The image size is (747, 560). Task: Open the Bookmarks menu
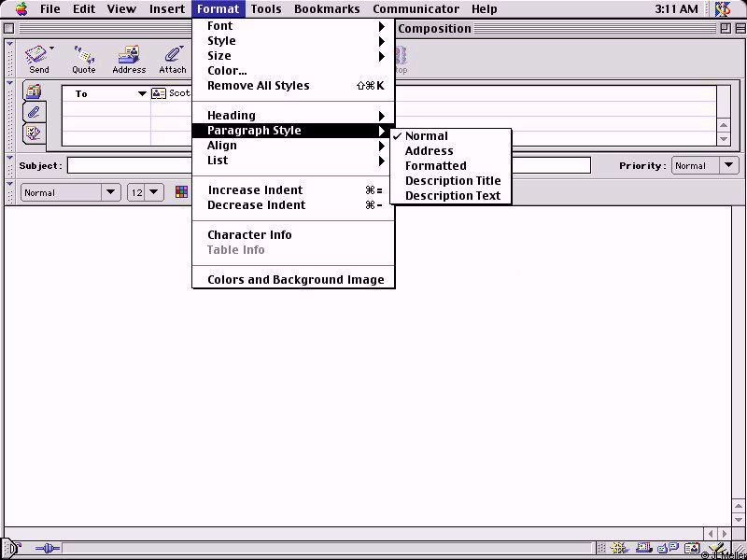(327, 8)
